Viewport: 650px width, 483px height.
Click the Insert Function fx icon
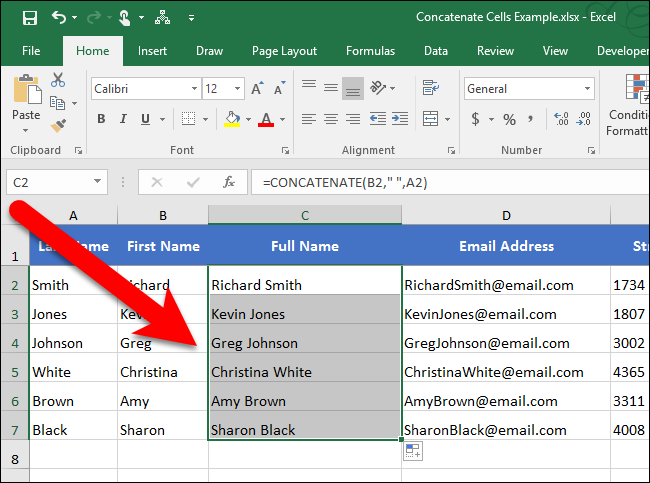click(x=229, y=182)
